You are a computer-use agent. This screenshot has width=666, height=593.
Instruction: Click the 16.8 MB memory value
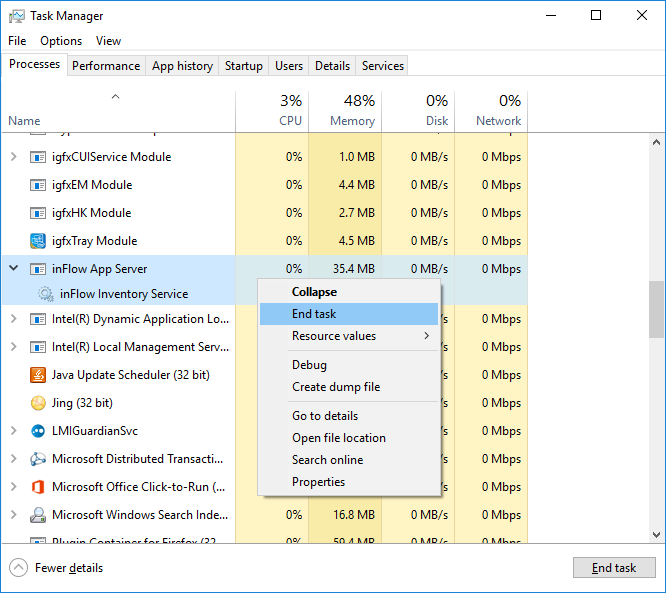[354, 515]
